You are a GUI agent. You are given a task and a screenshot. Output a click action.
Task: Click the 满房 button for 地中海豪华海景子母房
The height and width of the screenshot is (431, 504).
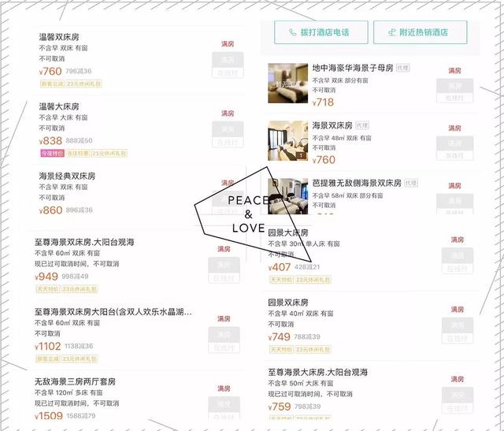(x=454, y=91)
